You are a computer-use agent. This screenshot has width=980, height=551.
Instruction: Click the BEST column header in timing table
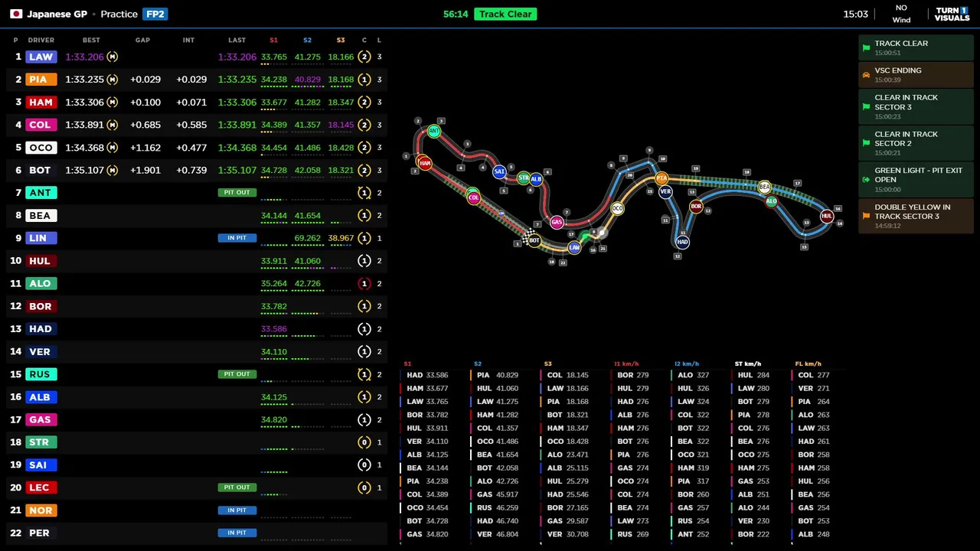(91, 40)
